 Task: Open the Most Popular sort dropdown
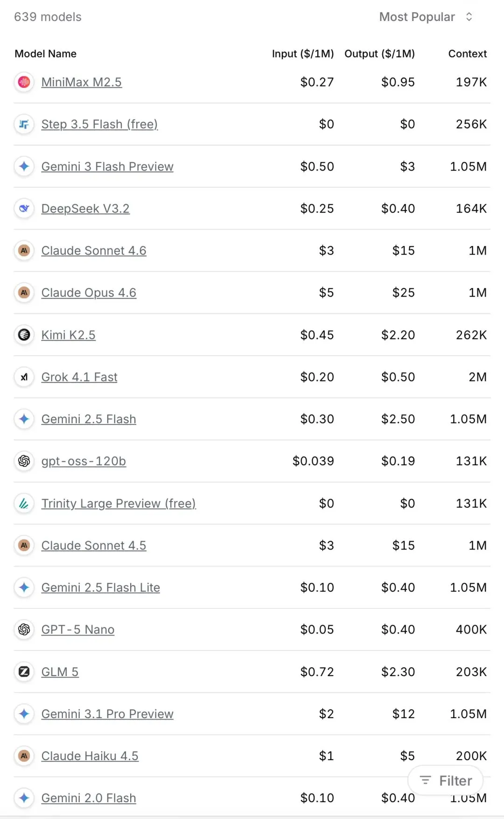tap(426, 17)
